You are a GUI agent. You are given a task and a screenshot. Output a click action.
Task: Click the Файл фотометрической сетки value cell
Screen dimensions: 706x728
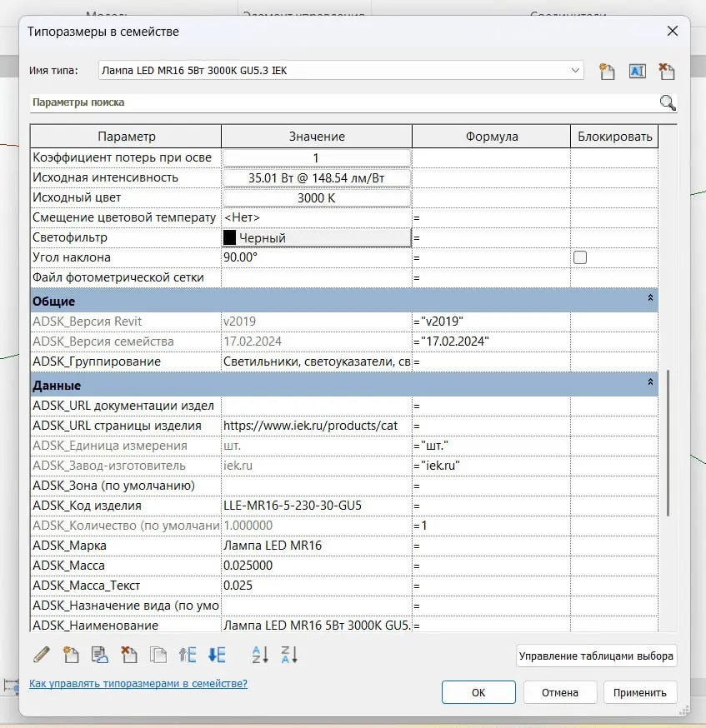click(x=316, y=277)
